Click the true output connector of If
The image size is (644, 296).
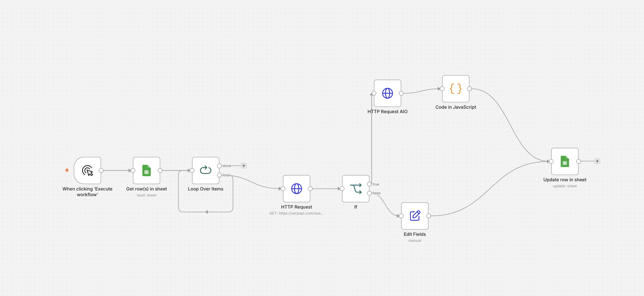(369, 184)
